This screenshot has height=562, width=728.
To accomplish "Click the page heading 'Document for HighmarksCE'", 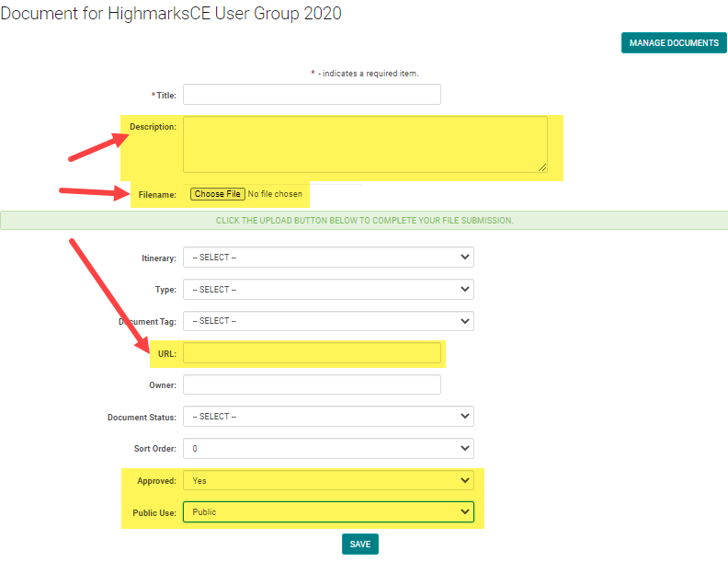I will [x=171, y=14].
